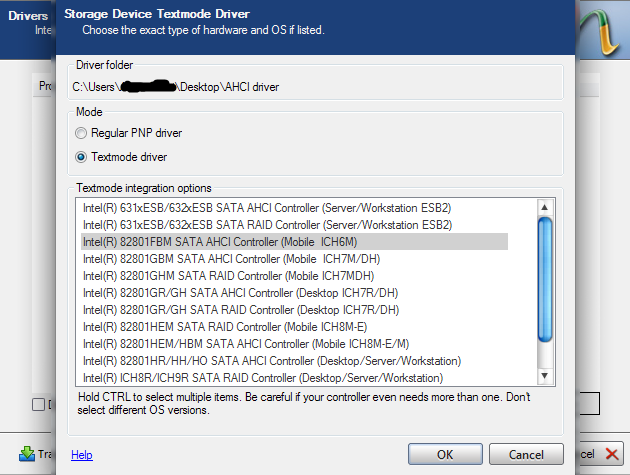
Task: Click Cancel in Textmode Driver dialog
Action: [526, 455]
